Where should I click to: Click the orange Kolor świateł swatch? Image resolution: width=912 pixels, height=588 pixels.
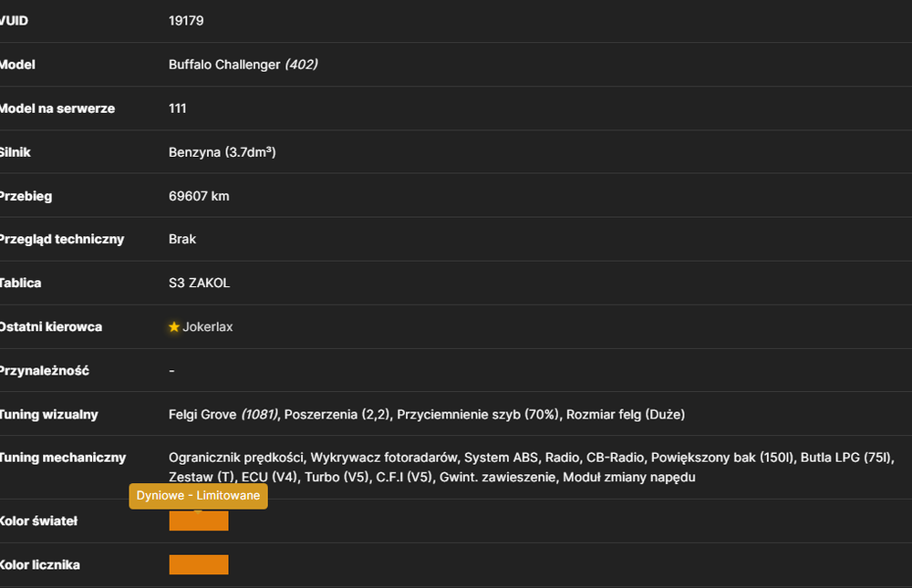tap(199, 521)
